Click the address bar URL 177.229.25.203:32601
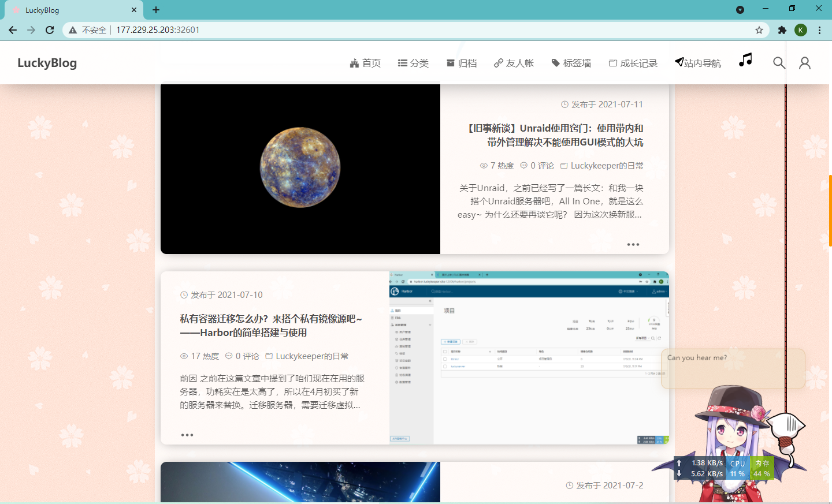 [158, 30]
